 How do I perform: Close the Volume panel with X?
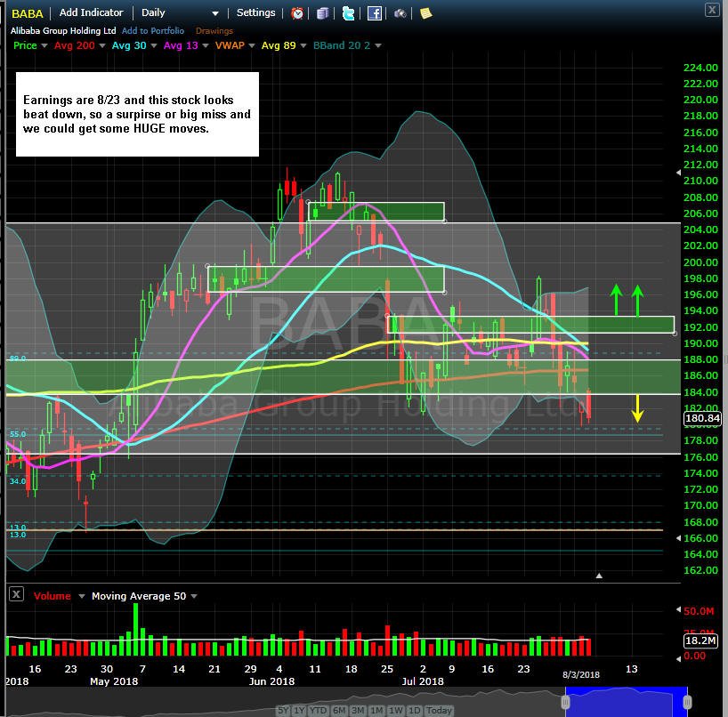[x=16, y=594]
